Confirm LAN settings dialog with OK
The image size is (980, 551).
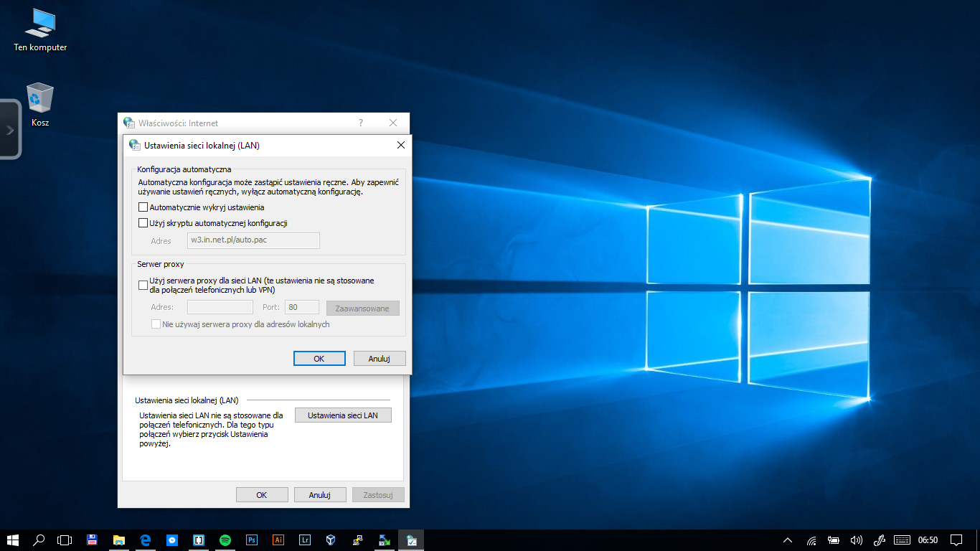tap(319, 358)
